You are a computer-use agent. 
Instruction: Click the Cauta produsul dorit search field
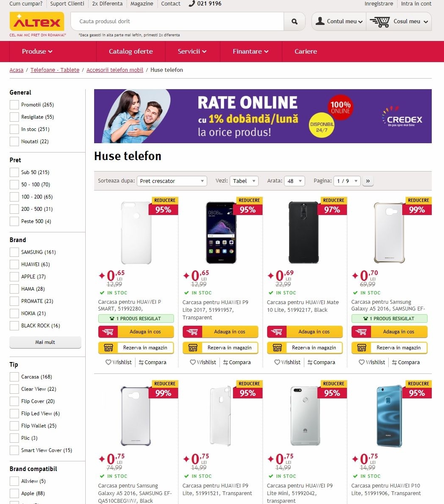click(x=177, y=22)
